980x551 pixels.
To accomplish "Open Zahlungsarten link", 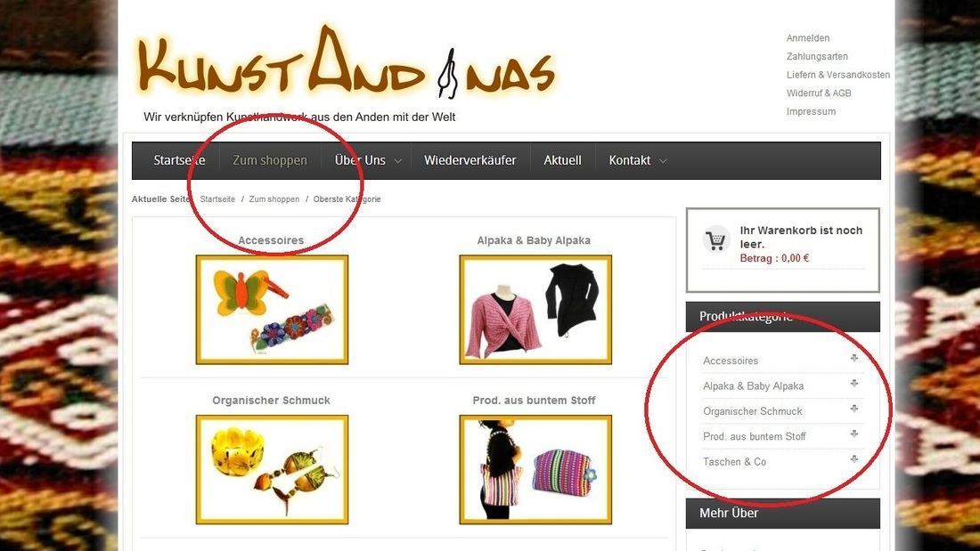I will [818, 56].
